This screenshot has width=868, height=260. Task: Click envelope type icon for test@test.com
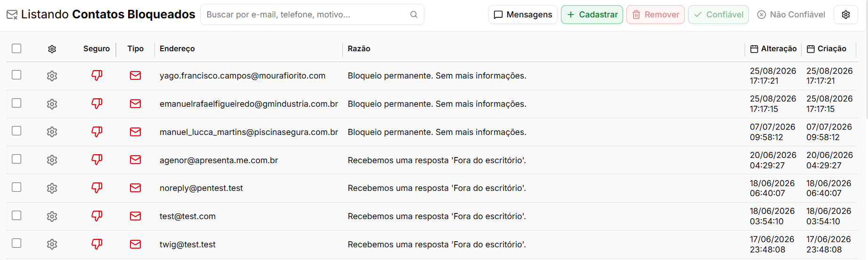[135, 216]
